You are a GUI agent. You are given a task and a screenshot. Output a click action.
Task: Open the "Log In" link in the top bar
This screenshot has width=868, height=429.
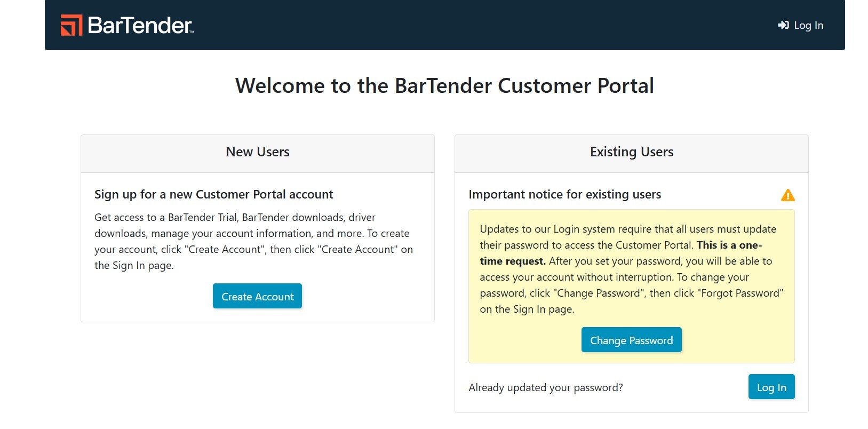pyautogui.click(x=808, y=25)
